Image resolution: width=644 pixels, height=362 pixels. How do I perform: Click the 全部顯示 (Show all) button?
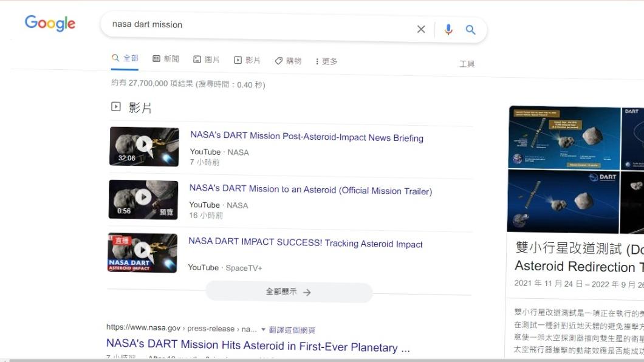coord(289,292)
